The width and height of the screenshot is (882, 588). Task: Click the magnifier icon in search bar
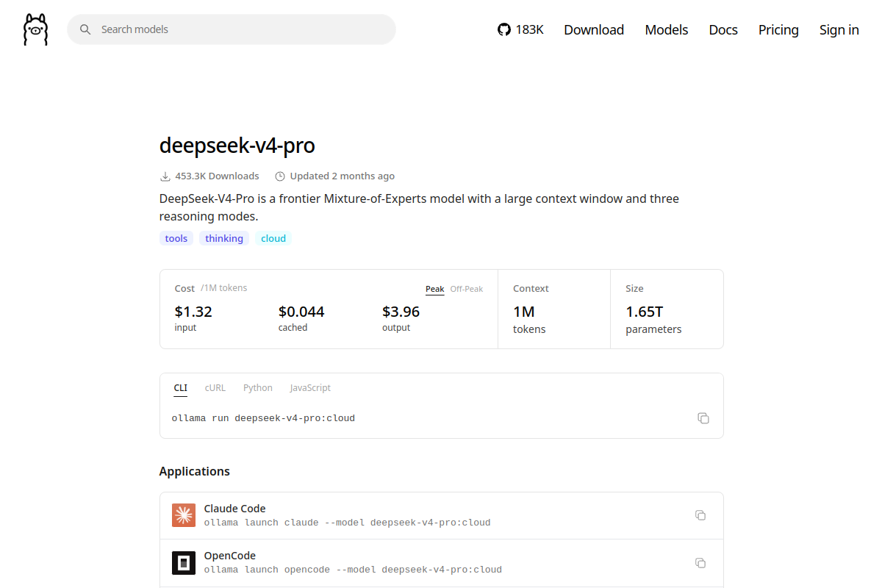[85, 29]
